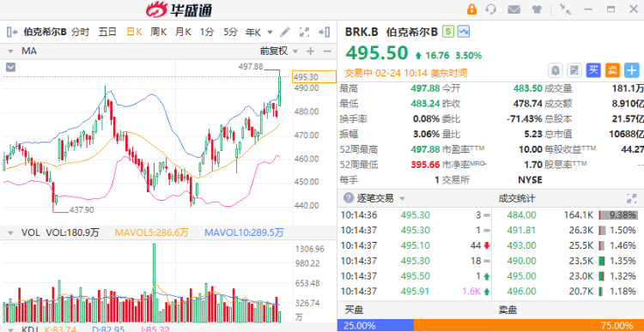Click the bell price alert icon
Image resolution: width=644 pixels, height=332 pixels.
pos(556,70)
